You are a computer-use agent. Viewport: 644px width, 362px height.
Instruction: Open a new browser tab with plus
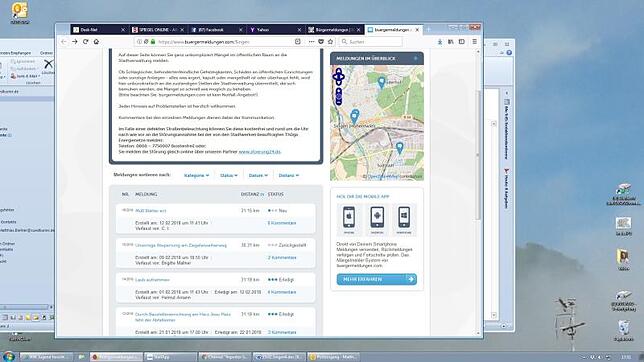[428, 30]
